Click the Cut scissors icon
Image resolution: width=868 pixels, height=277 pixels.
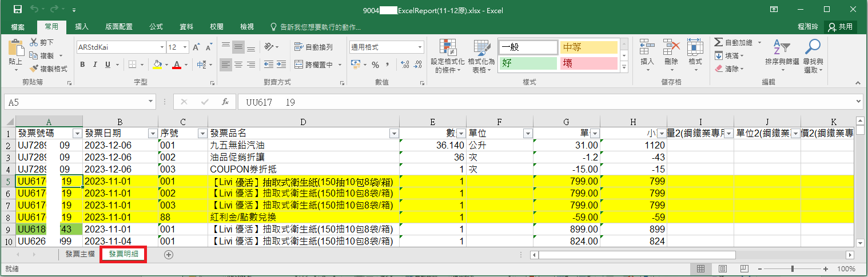point(34,42)
